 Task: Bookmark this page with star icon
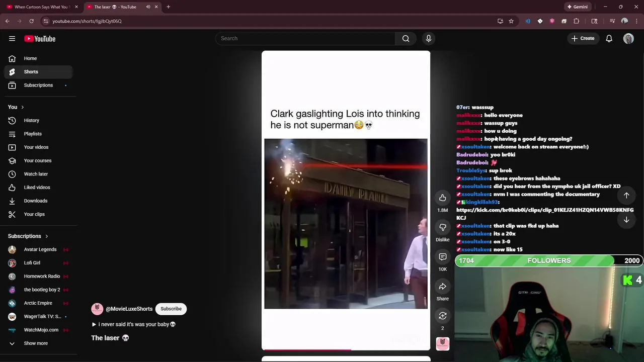(x=511, y=21)
